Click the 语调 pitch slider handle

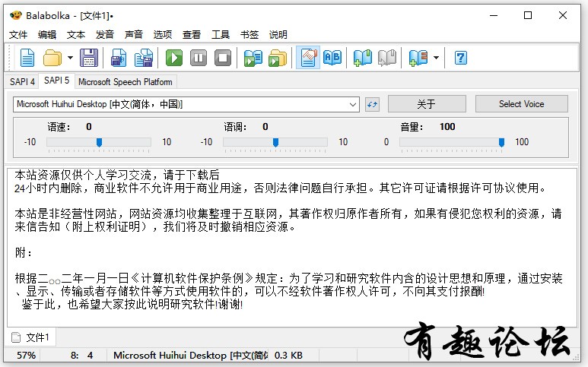(275, 142)
